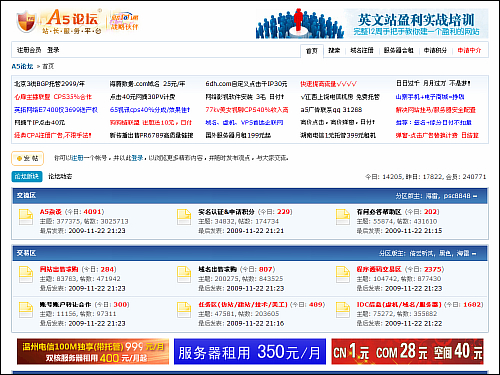Image resolution: width=500 pixels, height=375 pixels.
Task: Open red 申请中介 navigation item
Action: [x=469, y=50]
